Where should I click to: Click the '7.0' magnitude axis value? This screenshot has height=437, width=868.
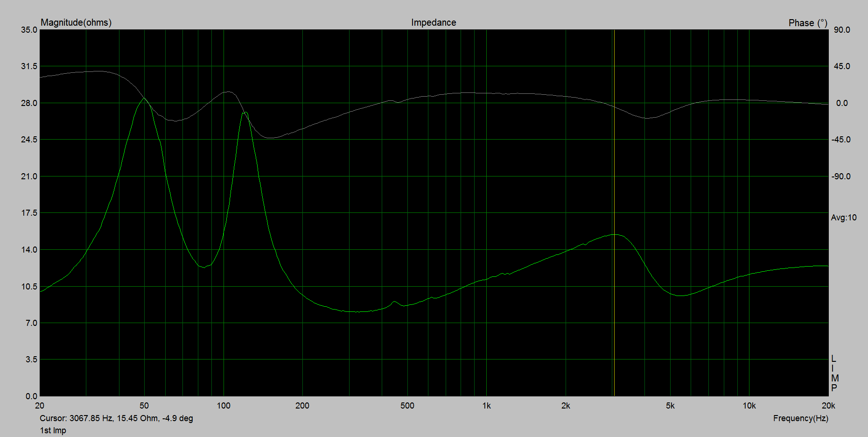(x=31, y=323)
